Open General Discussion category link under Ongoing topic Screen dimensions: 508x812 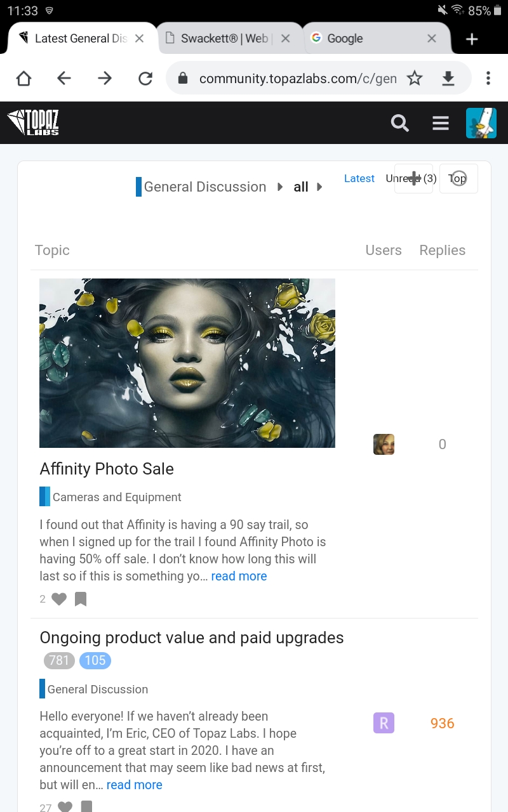click(x=94, y=689)
